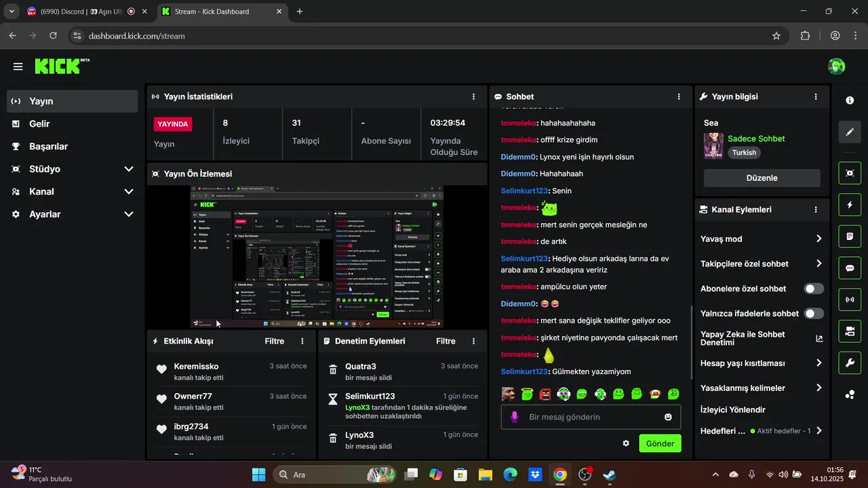
Task: Open the hamburger navigation menu
Action: 18,66
